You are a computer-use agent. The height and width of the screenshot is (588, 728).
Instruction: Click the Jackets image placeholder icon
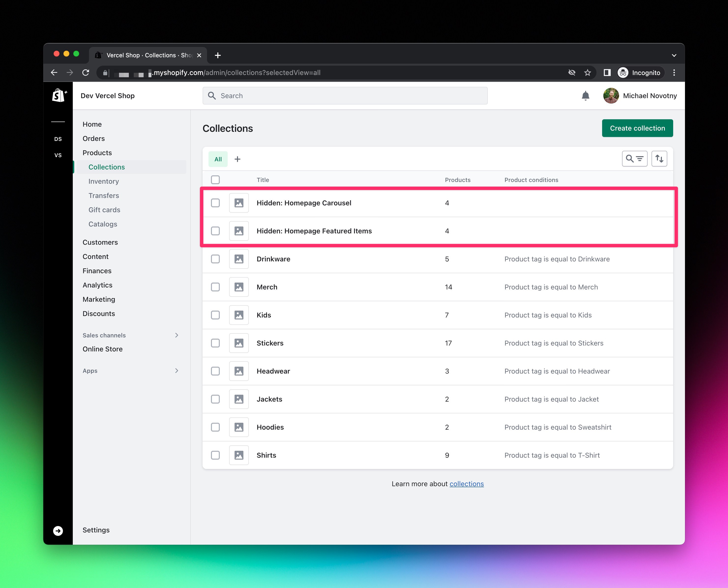tap(239, 399)
